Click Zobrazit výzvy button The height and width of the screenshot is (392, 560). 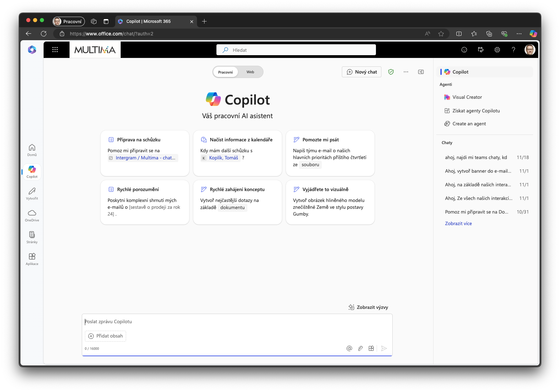point(368,307)
